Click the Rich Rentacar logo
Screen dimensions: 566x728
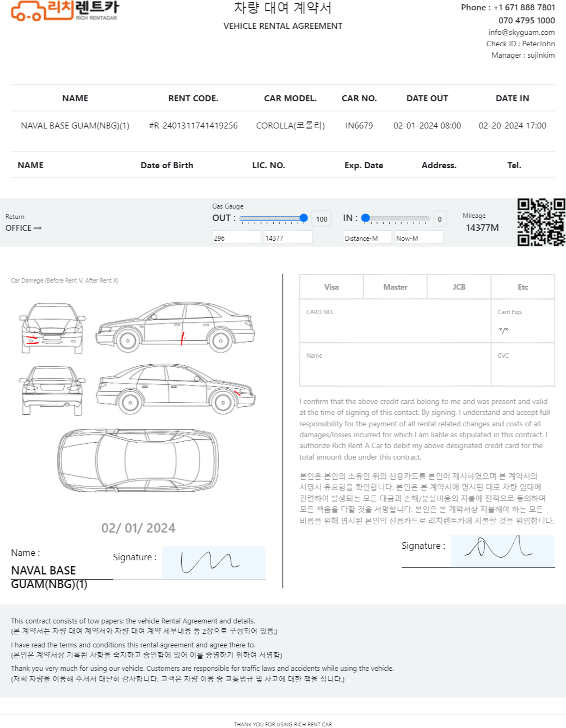pyautogui.click(x=64, y=11)
